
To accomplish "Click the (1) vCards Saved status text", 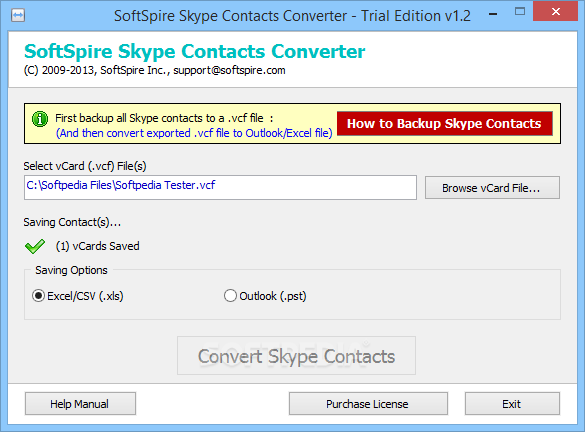I will [97, 246].
